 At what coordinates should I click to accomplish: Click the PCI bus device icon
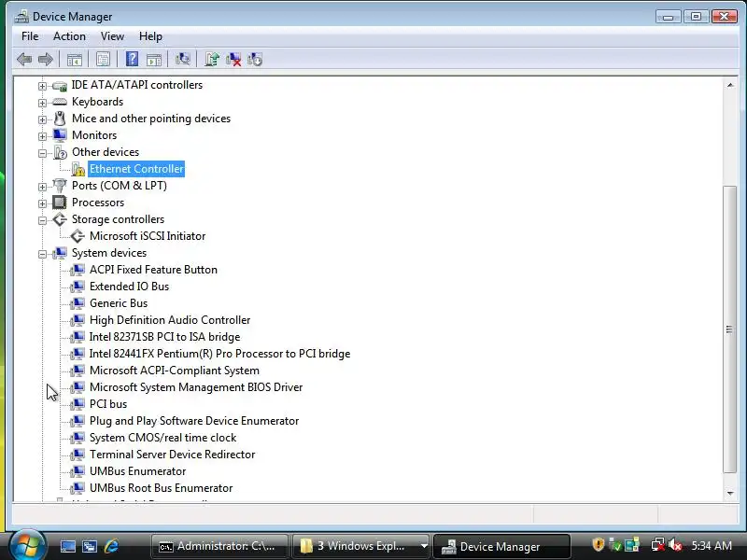click(x=78, y=404)
